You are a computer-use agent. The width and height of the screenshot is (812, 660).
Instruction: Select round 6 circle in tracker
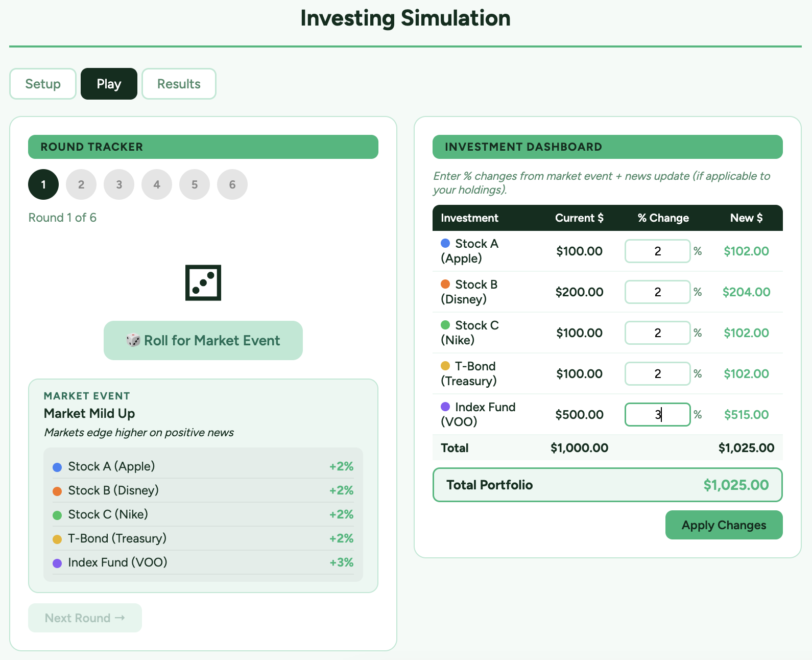click(232, 184)
